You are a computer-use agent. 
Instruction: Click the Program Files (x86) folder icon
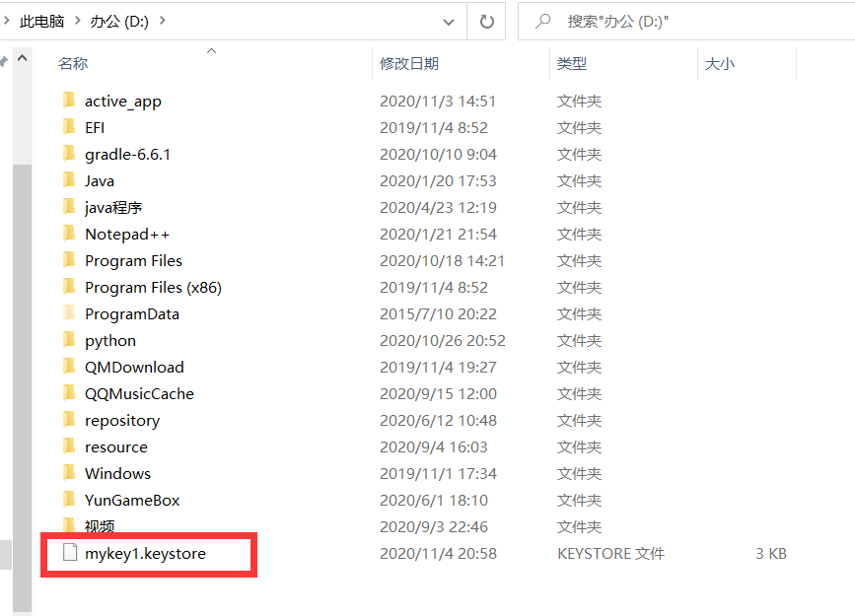(69, 287)
